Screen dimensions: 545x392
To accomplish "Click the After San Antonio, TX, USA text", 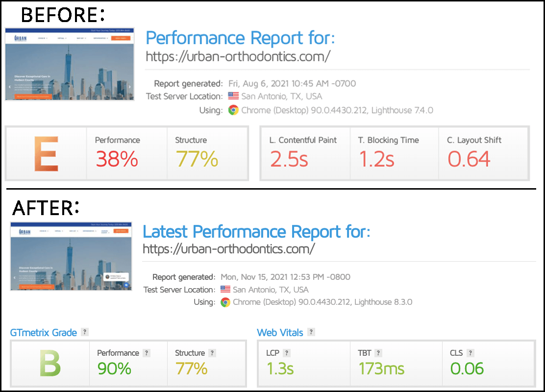I will pyautogui.click(x=271, y=290).
